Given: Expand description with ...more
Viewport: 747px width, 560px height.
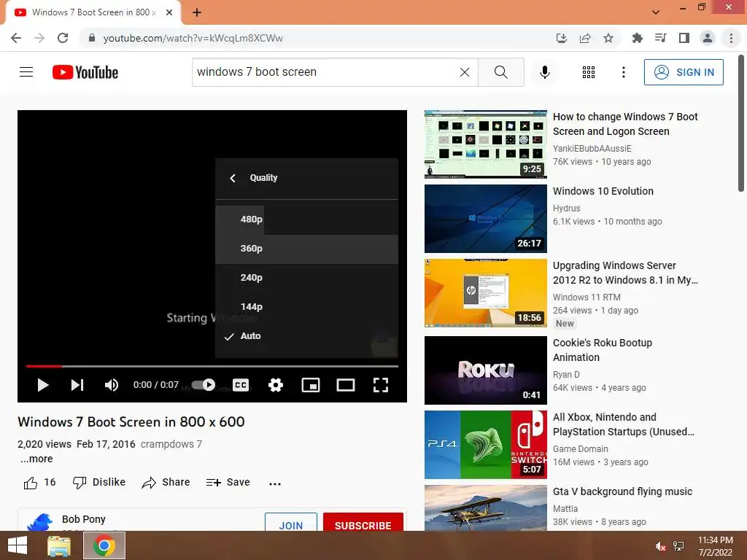Looking at the screenshot, I should (x=36, y=459).
